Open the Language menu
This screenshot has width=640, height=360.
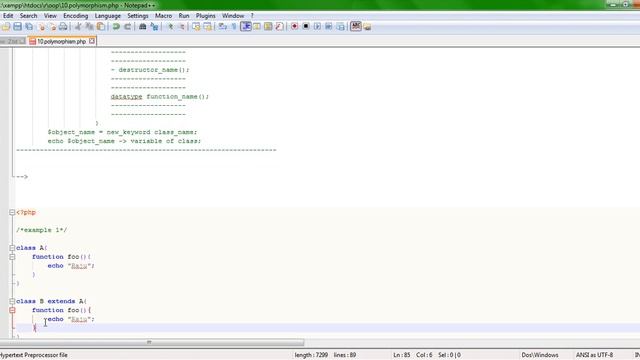click(107, 16)
